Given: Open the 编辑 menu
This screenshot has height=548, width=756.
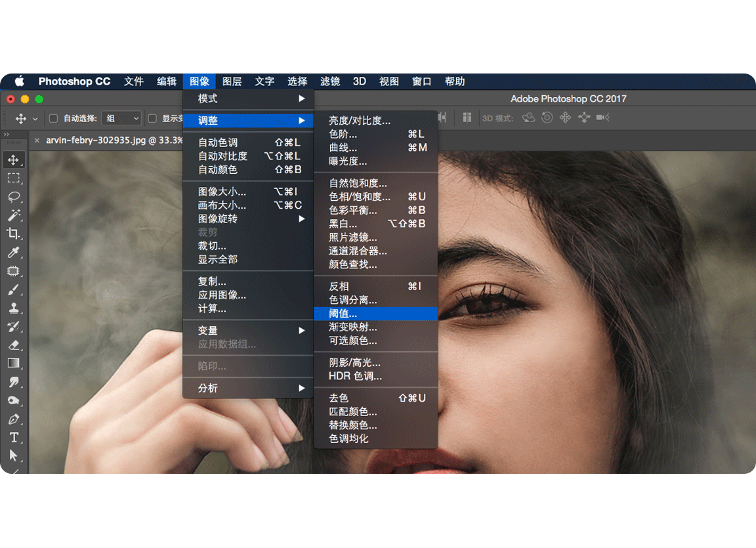Looking at the screenshot, I should click(166, 81).
